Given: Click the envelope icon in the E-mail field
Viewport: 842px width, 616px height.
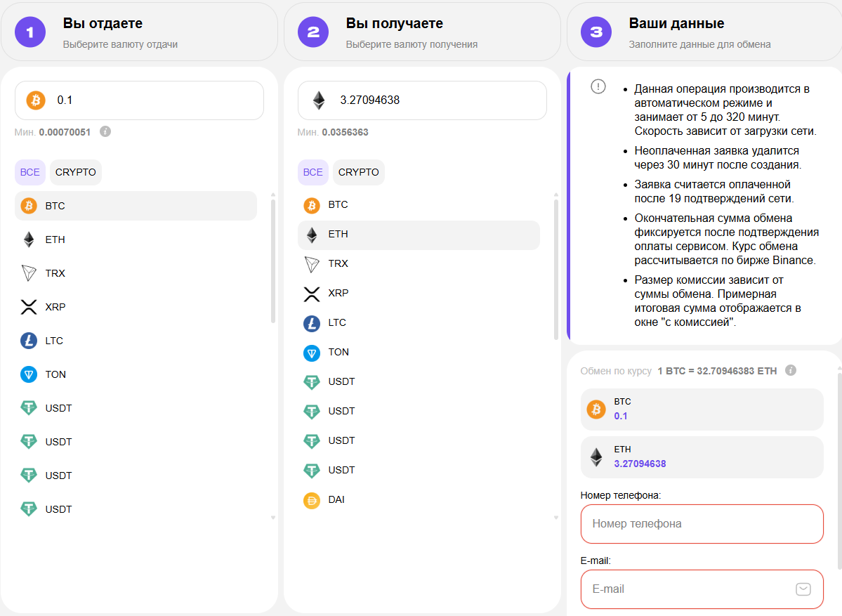Looking at the screenshot, I should tap(803, 589).
